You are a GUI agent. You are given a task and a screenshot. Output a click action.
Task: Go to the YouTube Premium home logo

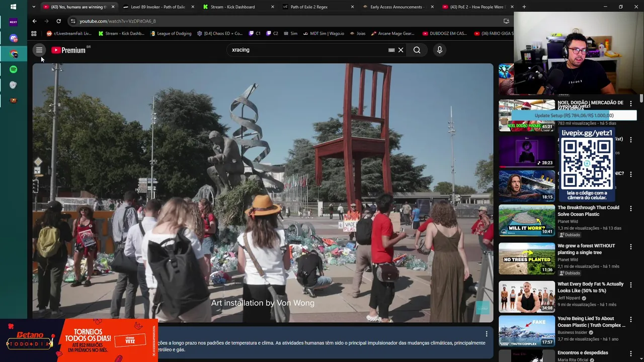pyautogui.click(x=68, y=50)
